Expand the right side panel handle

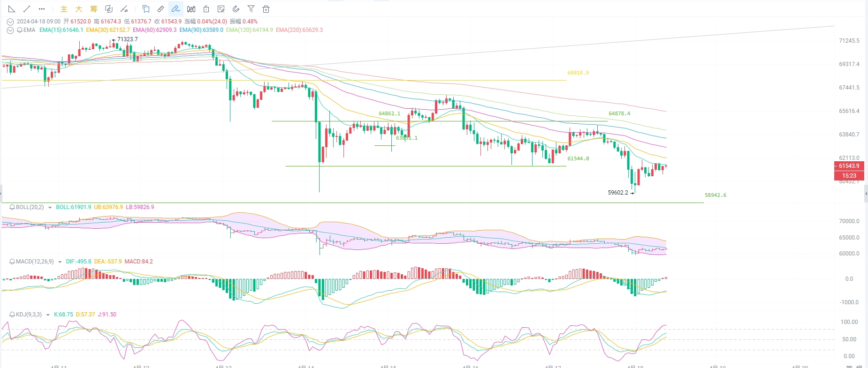pos(866,193)
